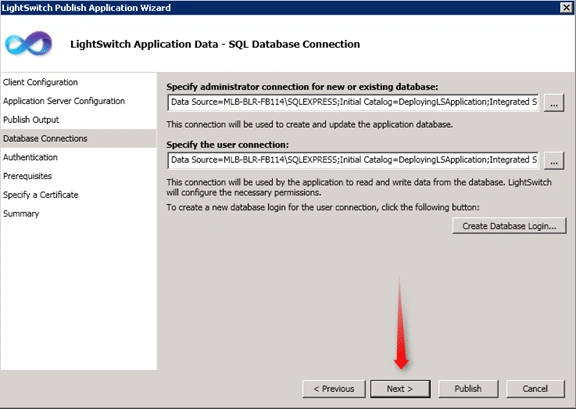Image resolution: width=576 pixels, height=409 pixels.
Task: Click the Publish button
Action: [468, 388]
